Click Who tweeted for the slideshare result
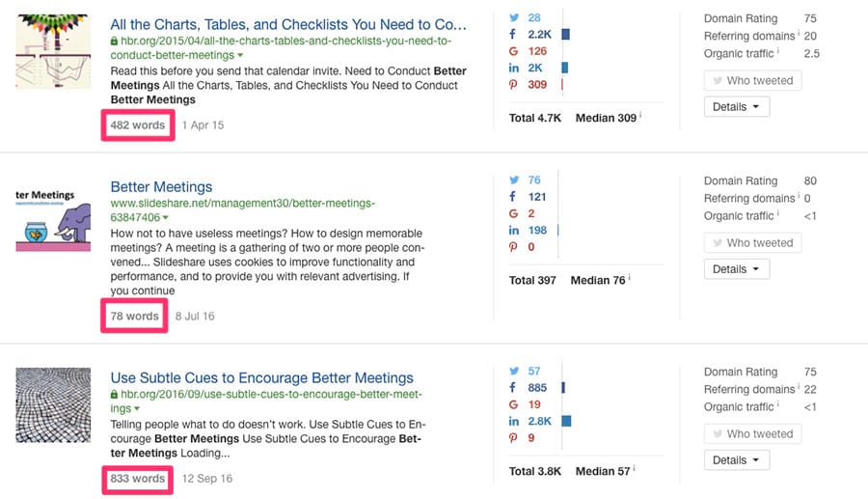Image resolution: width=868 pixels, height=499 pixels. pos(753,243)
